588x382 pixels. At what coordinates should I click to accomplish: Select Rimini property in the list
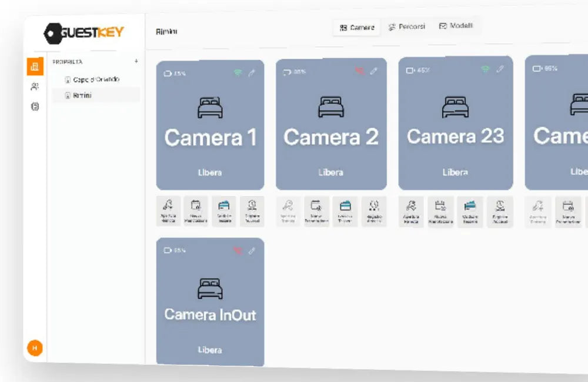coord(96,95)
